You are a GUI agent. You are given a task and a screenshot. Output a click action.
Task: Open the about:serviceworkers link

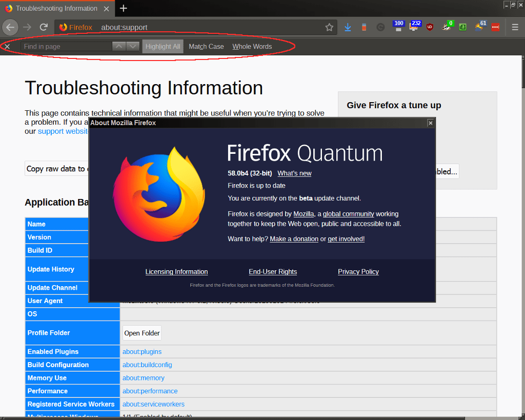click(x=153, y=404)
